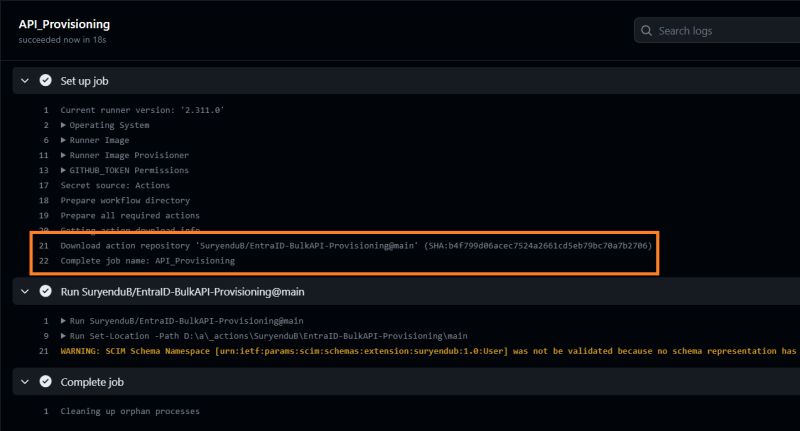Expand the Run SuryenduB/EntraID-BulkAPI-Provisioning@main log line
The width and height of the screenshot is (800, 431).
(63, 321)
